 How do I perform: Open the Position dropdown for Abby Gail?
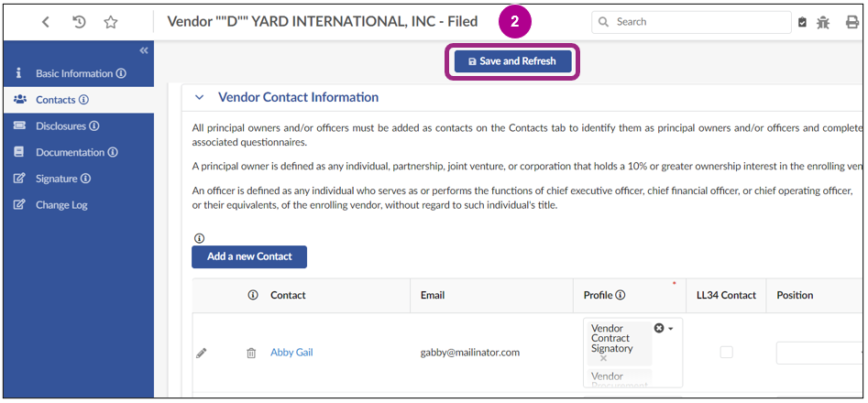coord(818,353)
